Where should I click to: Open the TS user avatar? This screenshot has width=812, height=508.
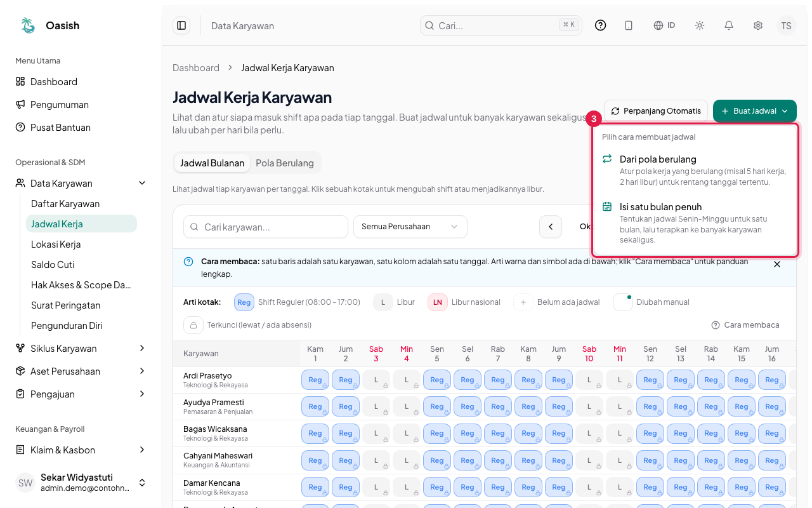click(787, 25)
